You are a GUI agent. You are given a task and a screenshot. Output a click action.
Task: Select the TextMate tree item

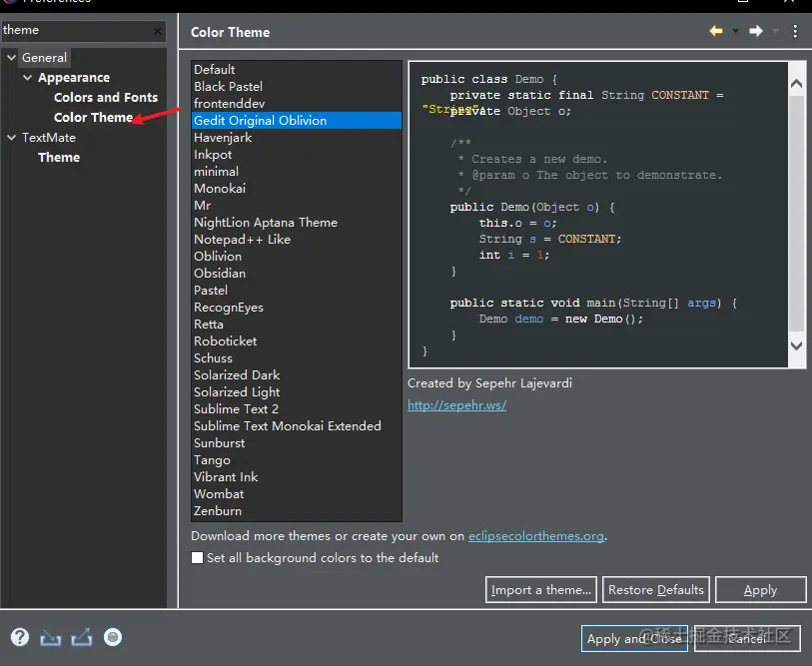(x=49, y=137)
